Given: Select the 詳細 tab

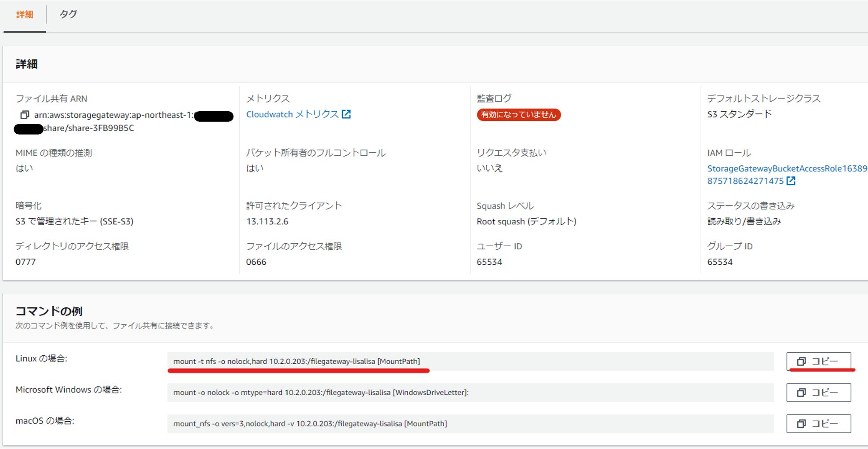Looking at the screenshot, I should coord(25,14).
